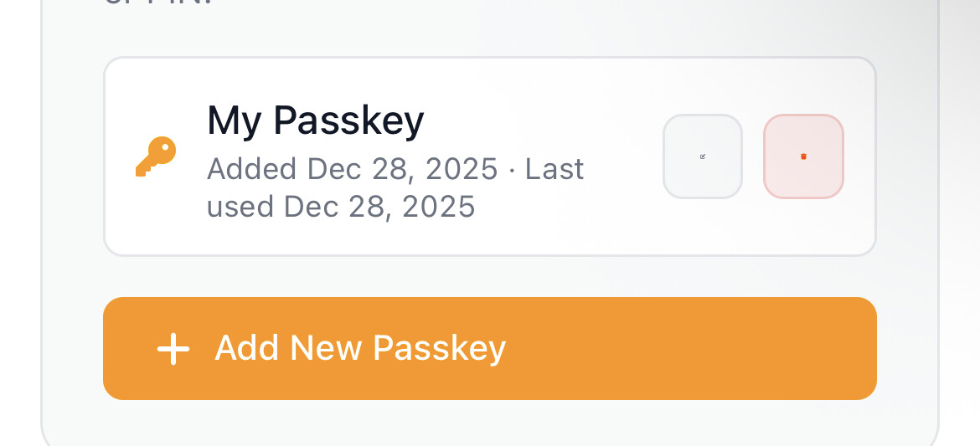This screenshot has width=980, height=446.
Task: Click the "used Dec 28, 2025" line
Action: 341,206
